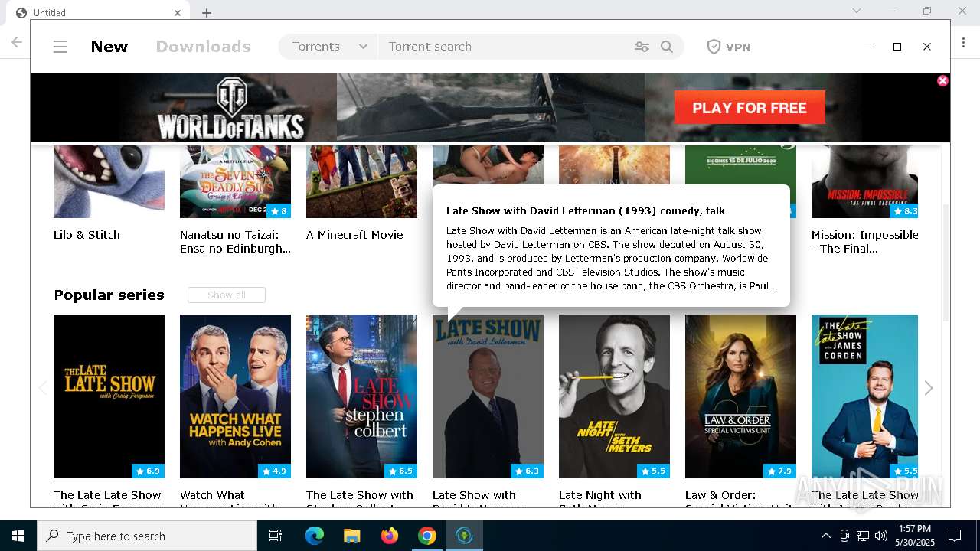
Task: Open volume control in system tray
Action: tap(881, 536)
